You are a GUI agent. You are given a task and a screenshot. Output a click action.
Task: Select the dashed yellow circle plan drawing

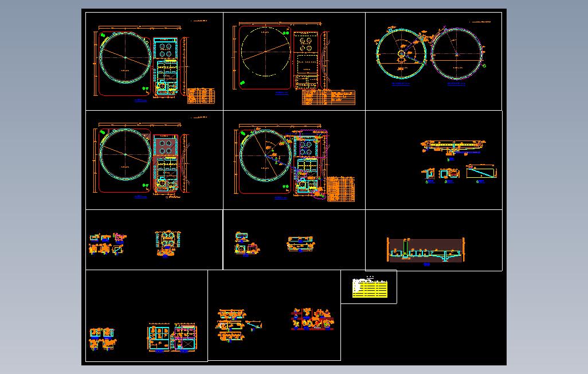point(265,51)
